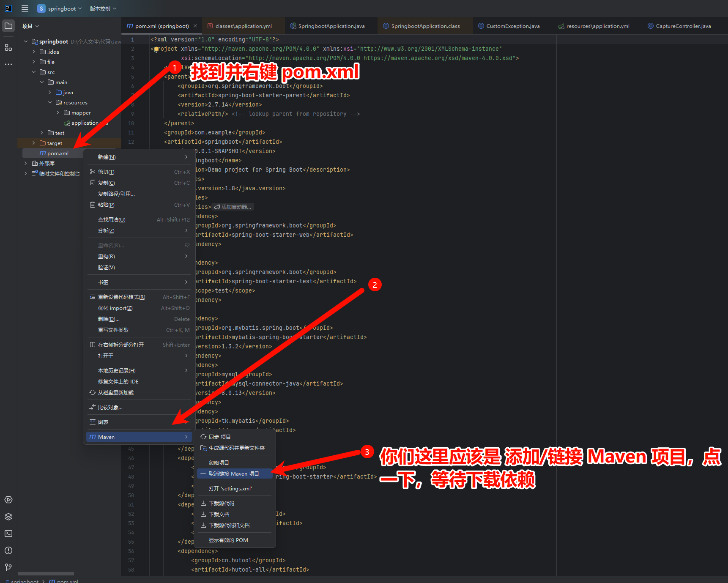Expand the file folder
This screenshot has height=583, width=728.
pos(34,62)
